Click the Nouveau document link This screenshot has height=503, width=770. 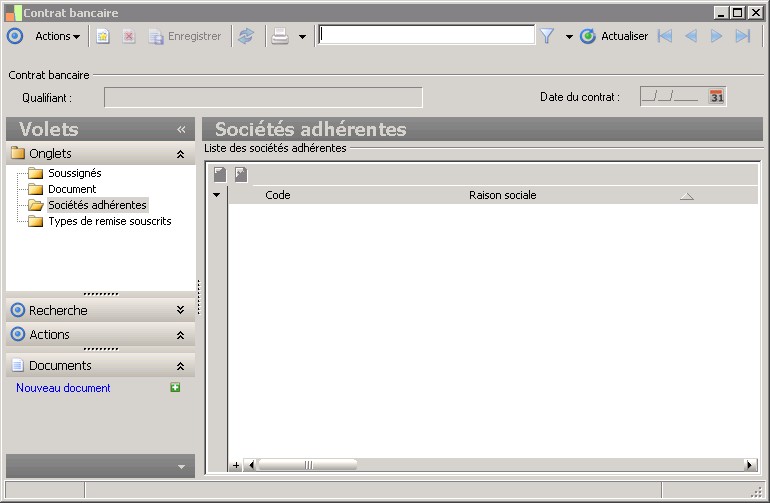click(63, 388)
